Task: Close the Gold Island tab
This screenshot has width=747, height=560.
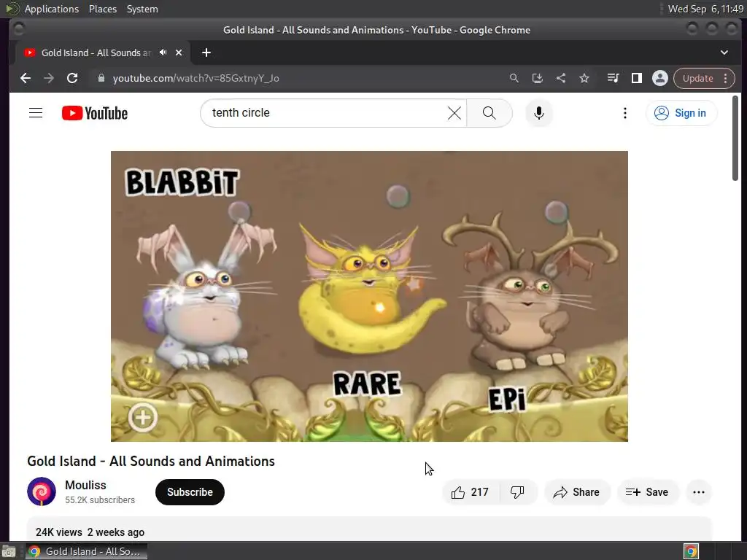Action: click(x=179, y=52)
